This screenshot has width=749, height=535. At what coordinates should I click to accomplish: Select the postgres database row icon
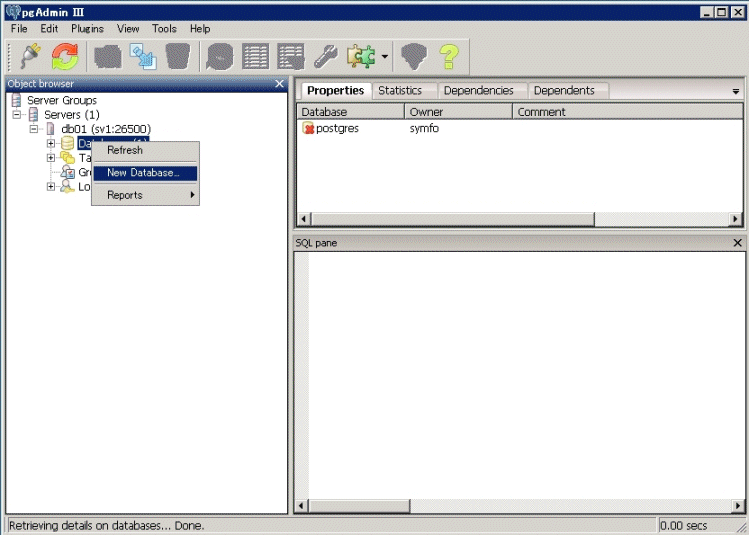(x=308, y=129)
